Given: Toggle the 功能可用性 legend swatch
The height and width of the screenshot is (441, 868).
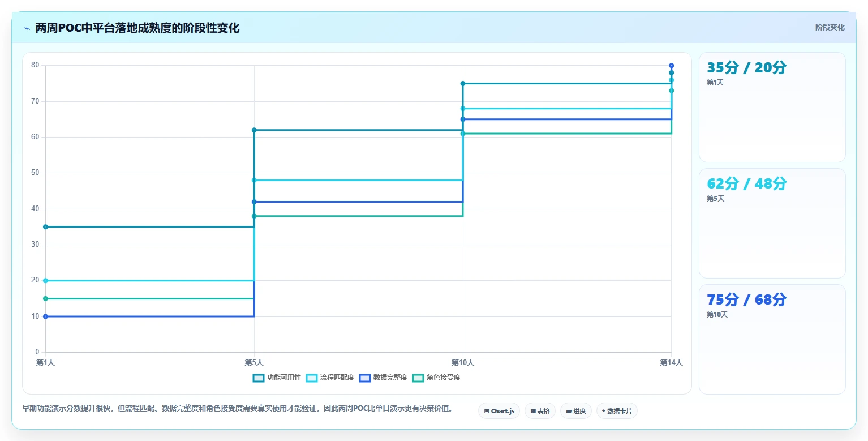Looking at the screenshot, I should pos(259,378).
